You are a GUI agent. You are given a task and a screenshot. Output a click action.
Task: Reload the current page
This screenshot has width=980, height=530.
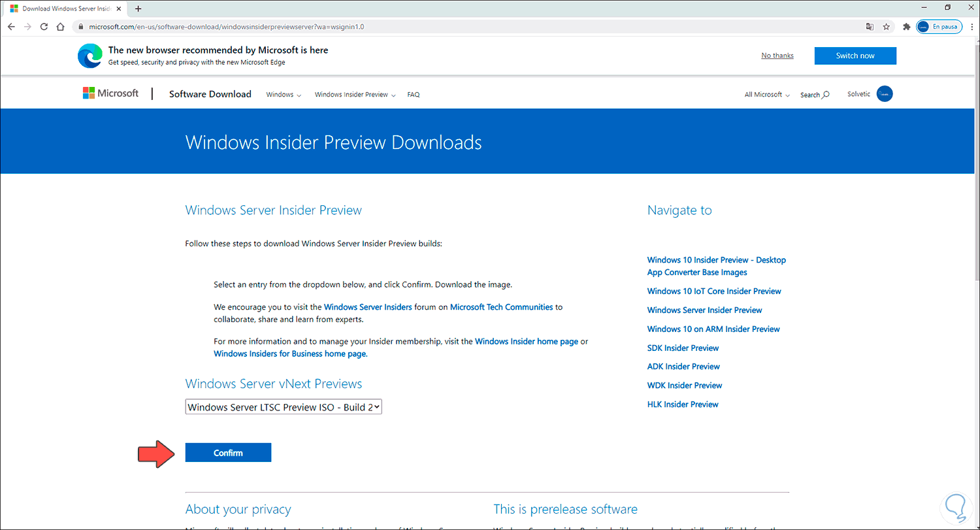44,27
